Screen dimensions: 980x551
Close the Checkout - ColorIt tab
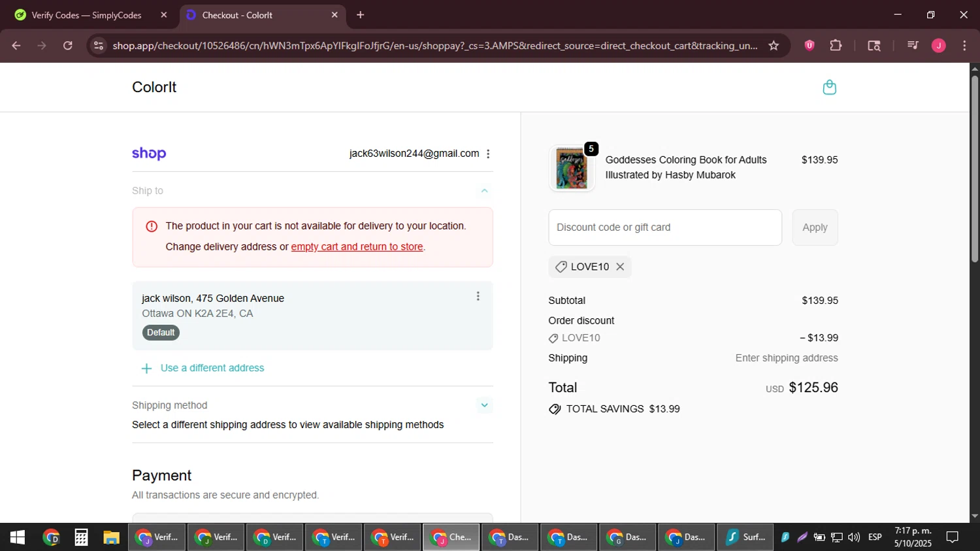coord(335,14)
